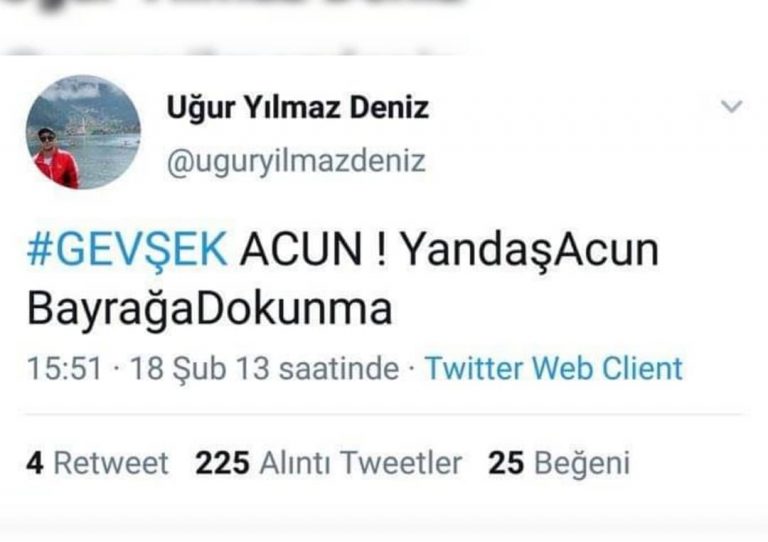
Task: Open 225 Alıntı Tweetler
Action: pyautogui.click(x=328, y=463)
